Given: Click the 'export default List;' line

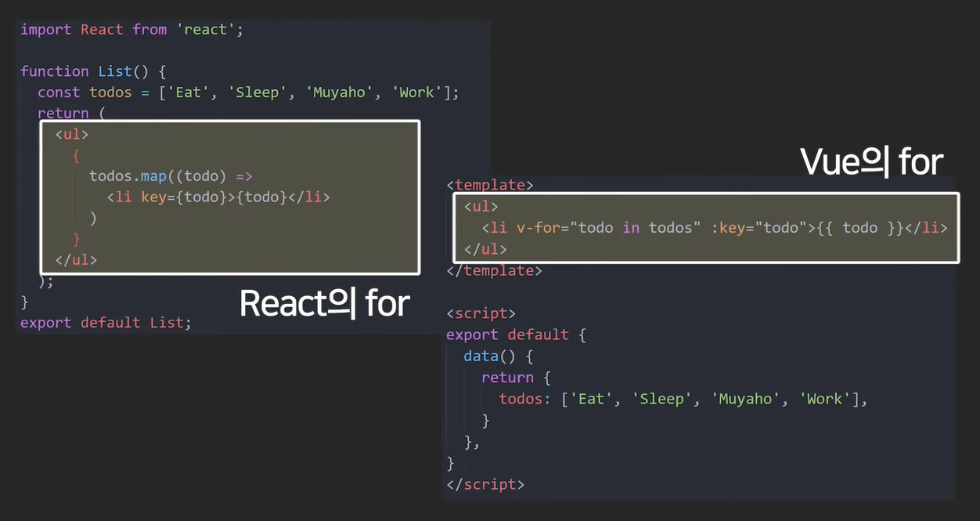Looking at the screenshot, I should (106, 323).
